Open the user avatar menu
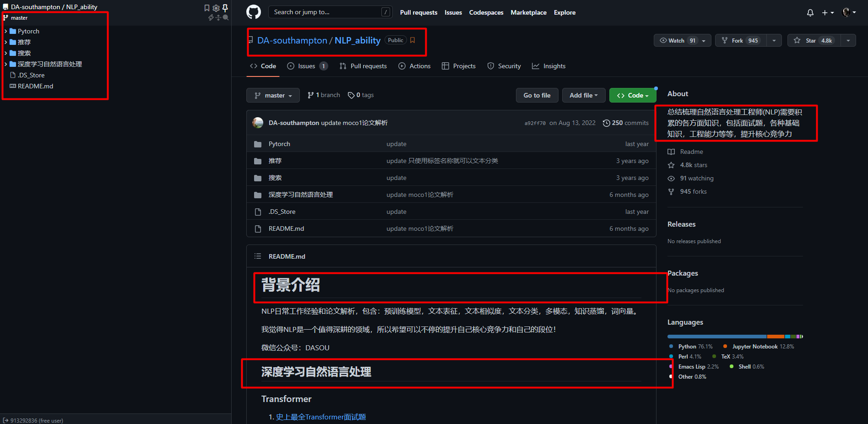 (849, 12)
